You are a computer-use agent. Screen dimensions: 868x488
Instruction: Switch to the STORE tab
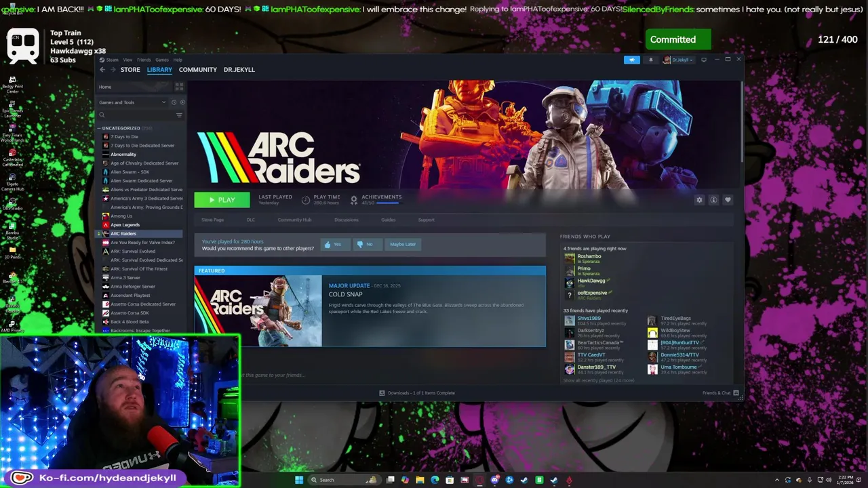(130, 70)
